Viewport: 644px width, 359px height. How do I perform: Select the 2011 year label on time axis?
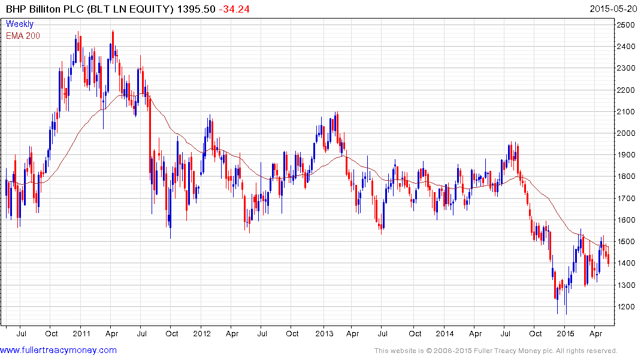click(81, 333)
